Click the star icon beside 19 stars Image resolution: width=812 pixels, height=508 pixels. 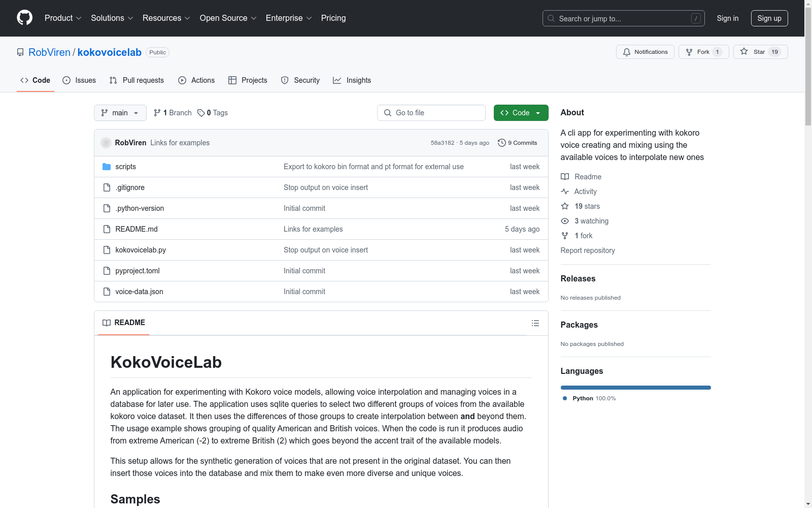[x=565, y=206]
